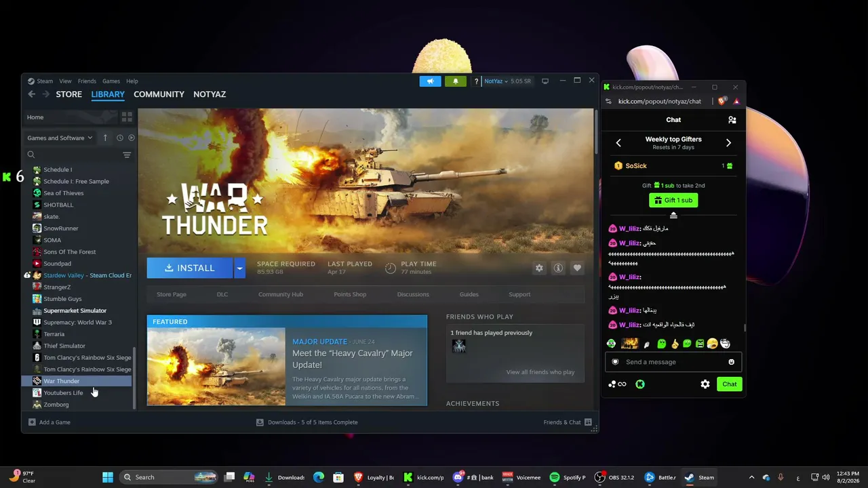
Task: Open advanced library filter options
Action: (127, 155)
